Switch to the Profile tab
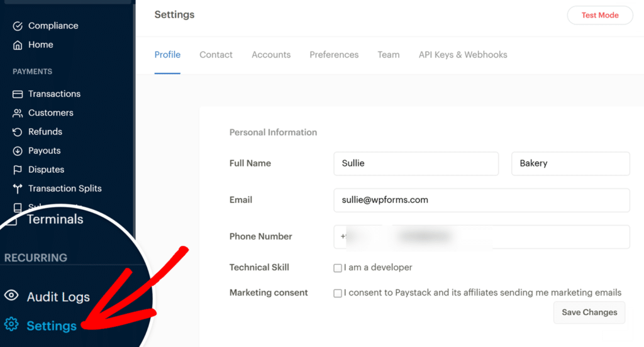This screenshot has width=644, height=347. [167, 55]
